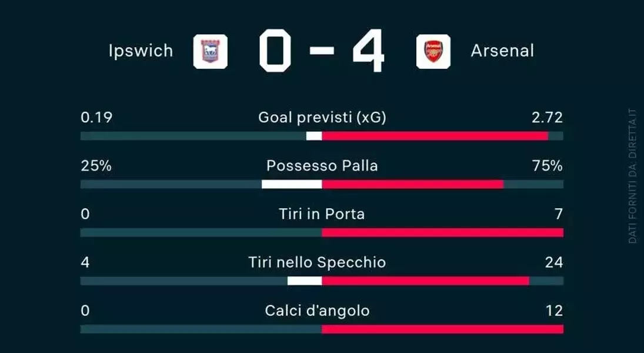Click the white Ipswich Tiri nello Specchio segment

305,281
